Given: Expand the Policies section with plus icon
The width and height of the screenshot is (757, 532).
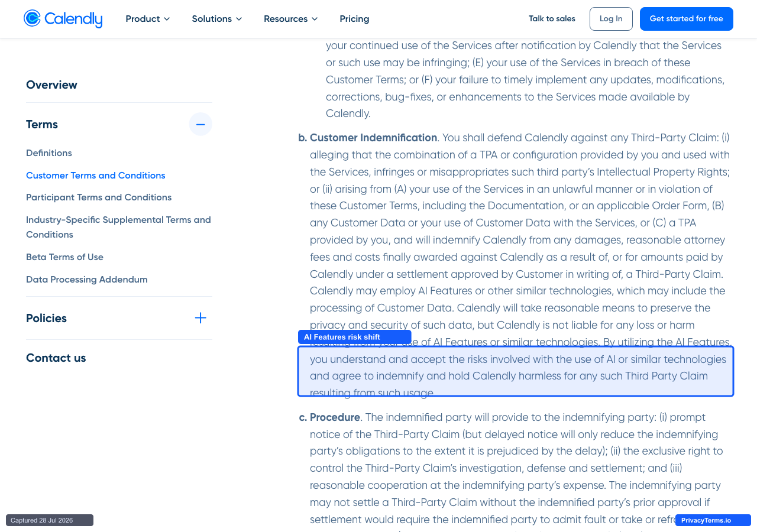Looking at the screenshot, I should tap(200, 318).
